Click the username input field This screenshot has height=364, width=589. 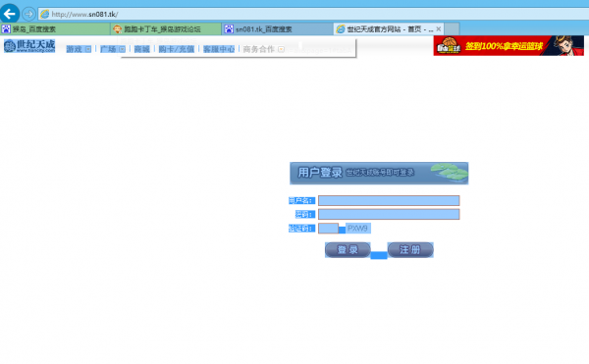389,200
